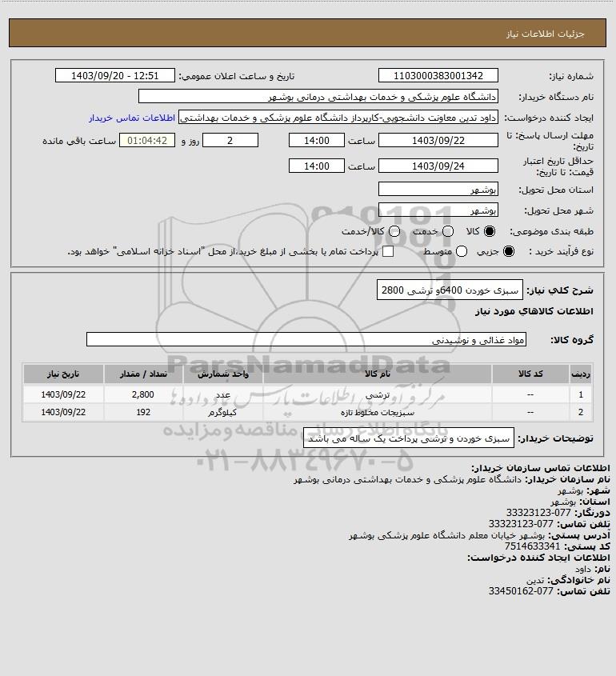Click the جزئیات اطلاعات نیاز page header
The image size is (616, 676).
(546, 34)
